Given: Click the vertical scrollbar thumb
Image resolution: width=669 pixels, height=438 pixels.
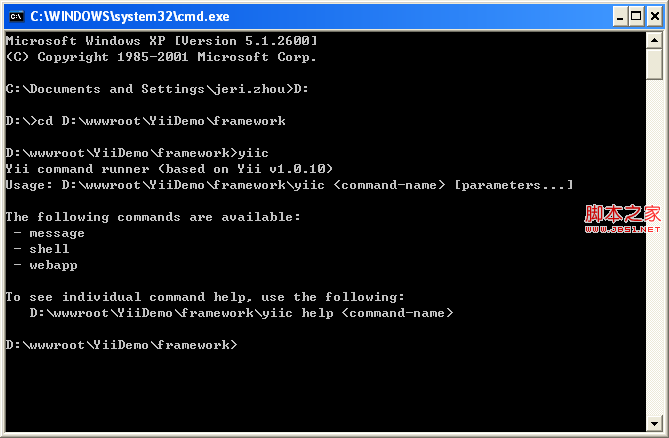Looking at the screenshot, I should point(654,64).
